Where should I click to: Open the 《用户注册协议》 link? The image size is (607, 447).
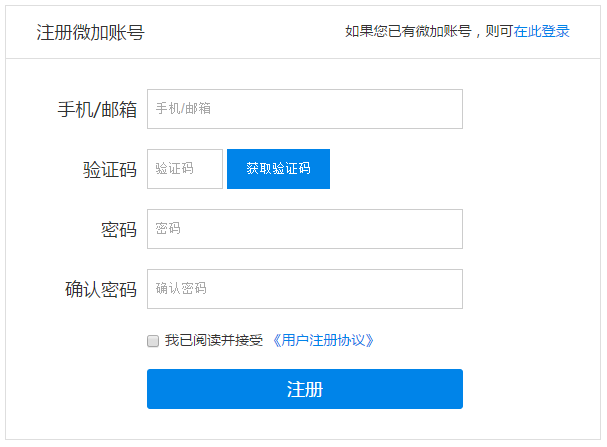click(x=323, y=341)
